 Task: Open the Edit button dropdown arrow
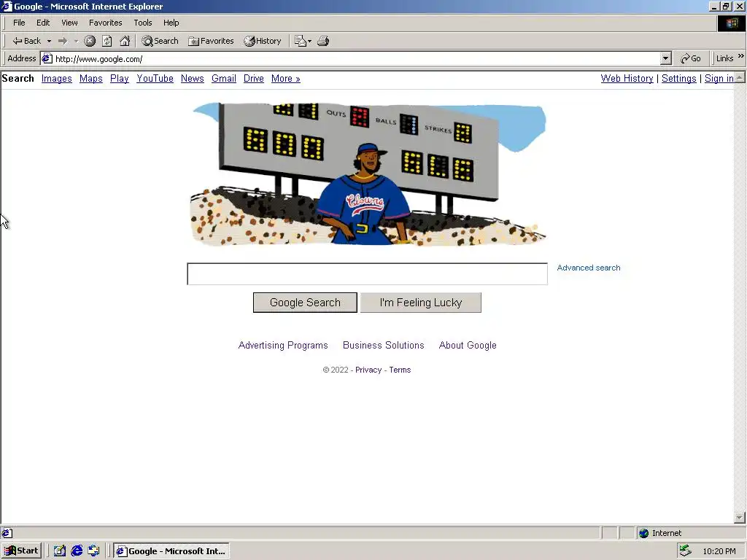coord(309,42)
